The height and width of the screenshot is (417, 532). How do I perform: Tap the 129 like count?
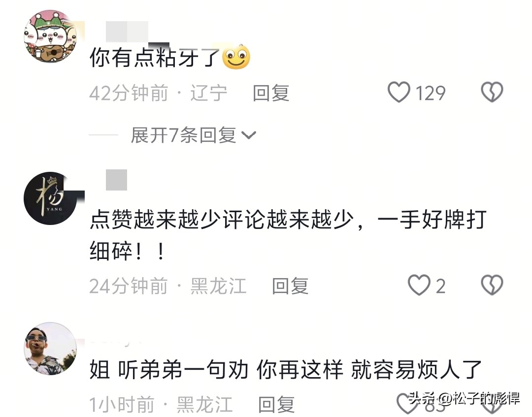tap(431, 93)
